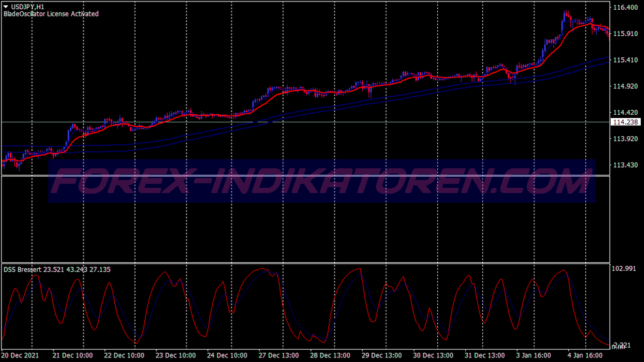This screenshot has height=362, width=644.
Task: Click the horizontal price line at 114.238
Action: [305, 123]
